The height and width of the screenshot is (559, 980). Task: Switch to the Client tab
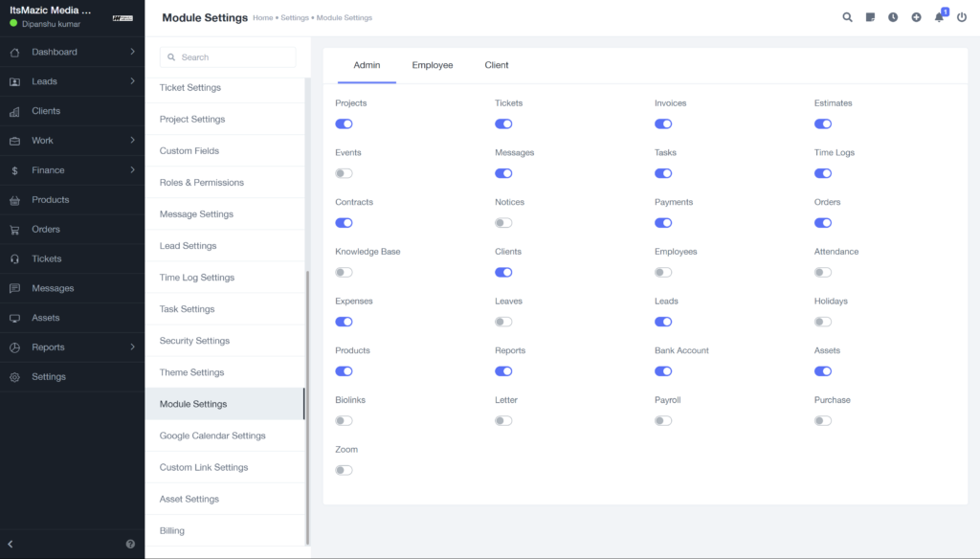[x=497, y=65]
